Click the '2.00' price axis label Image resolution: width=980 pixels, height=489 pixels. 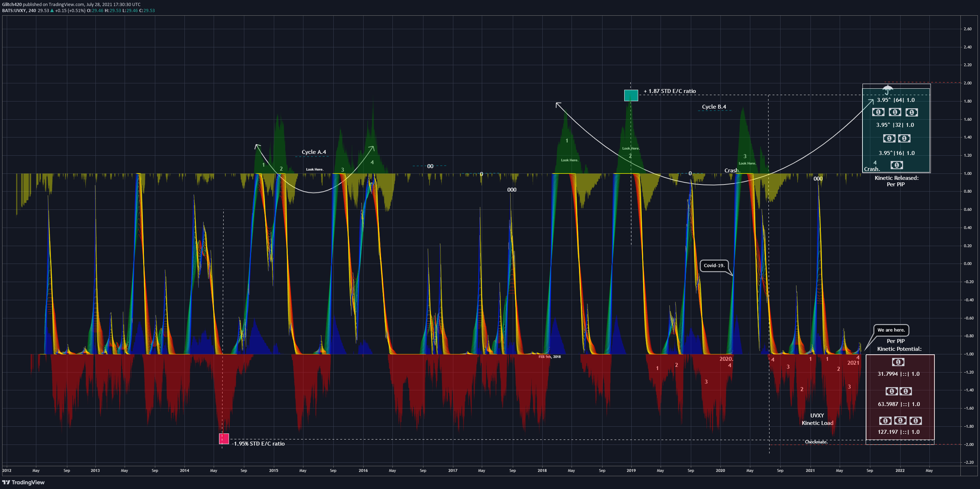pos(968,83)
